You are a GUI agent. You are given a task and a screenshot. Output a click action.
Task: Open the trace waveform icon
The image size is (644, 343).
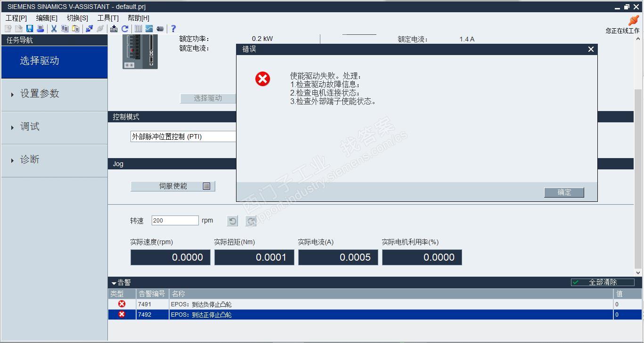click(x=149, y=29)
